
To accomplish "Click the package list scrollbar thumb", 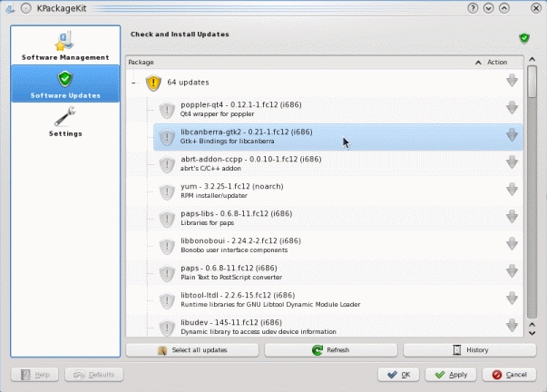I will click(x=532, y=83).
